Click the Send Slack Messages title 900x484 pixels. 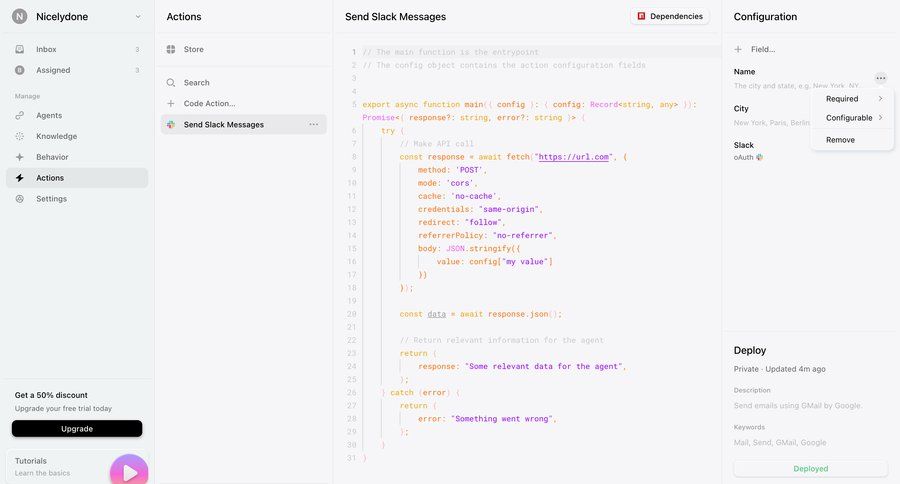395,17
